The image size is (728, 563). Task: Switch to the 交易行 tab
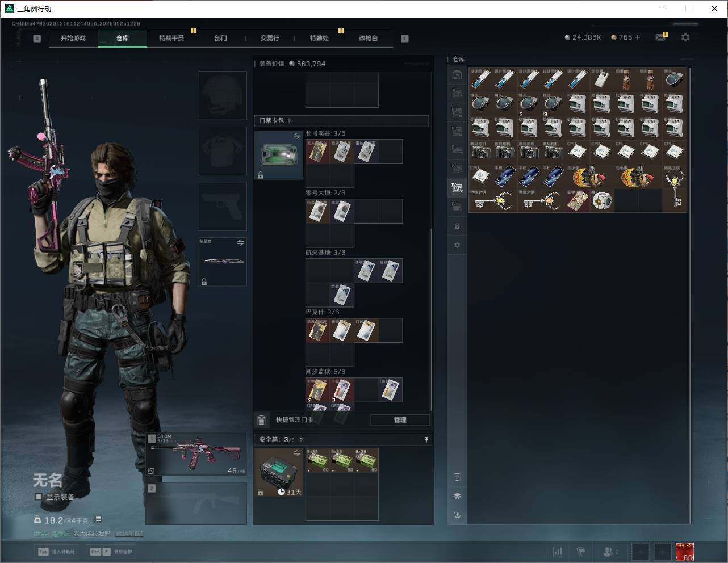point(270,38)
